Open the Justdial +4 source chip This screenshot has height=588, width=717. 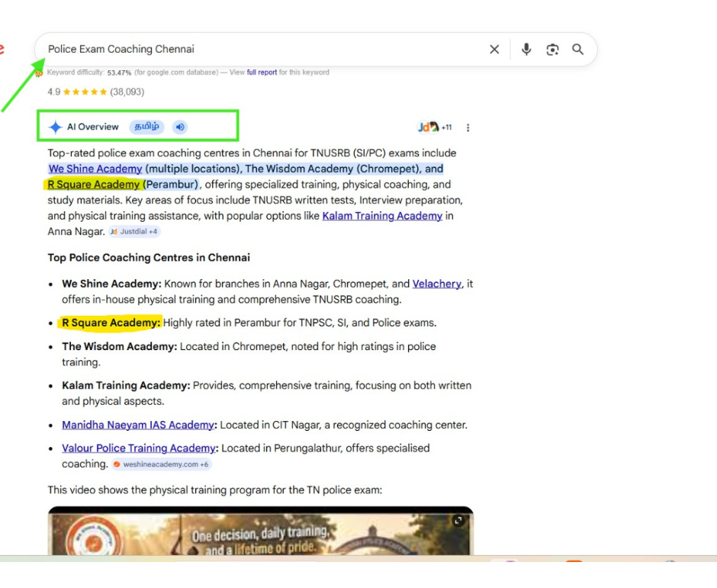(134, 232)
